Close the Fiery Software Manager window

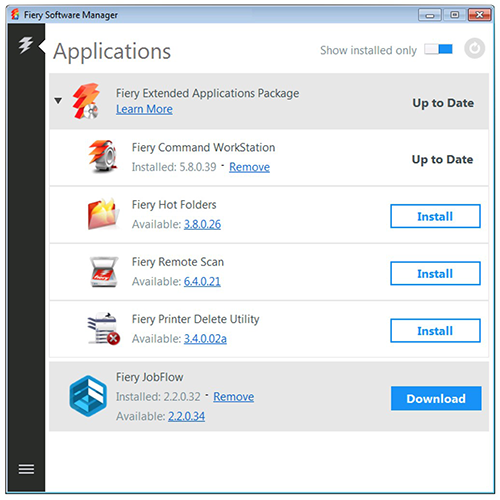tap(480, 15)
